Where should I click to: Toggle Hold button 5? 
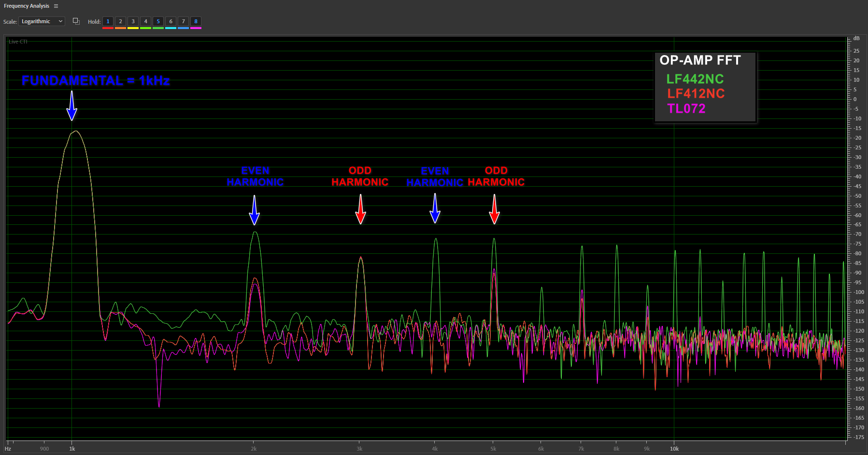click(x=158, y=21)
